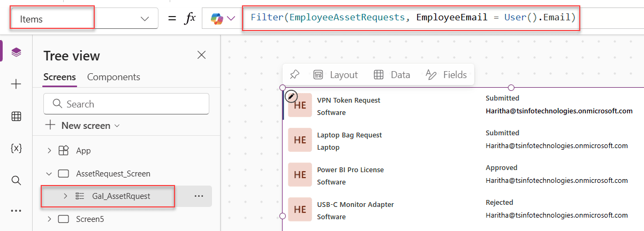Viewport: 644px width, 231px height.
Task: Click the Approved status text
Action: 502,167
